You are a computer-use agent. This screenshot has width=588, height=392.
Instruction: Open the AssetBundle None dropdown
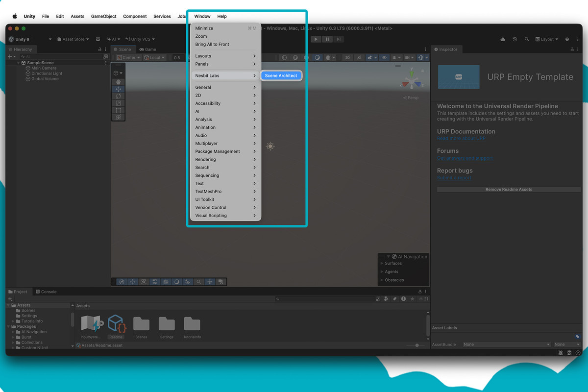coord(507,344)
